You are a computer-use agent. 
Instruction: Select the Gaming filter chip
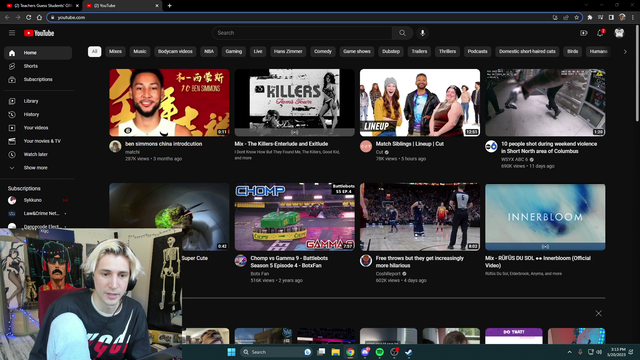[x=234, y=51]
